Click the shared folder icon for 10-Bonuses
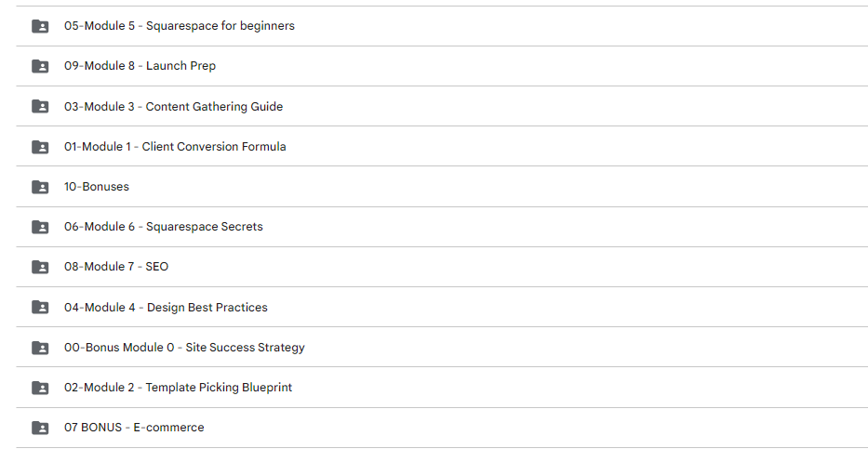 [40, 187]
